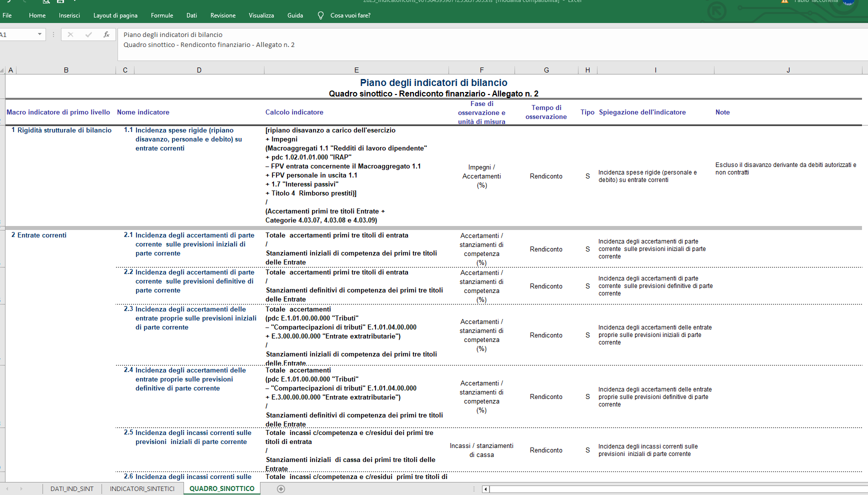The width and height of the screenshot is (868, 495).
Task: Click the Tipo 'S' cell in row 2.2
Action: pyautogui.click(x=587, y=286)
